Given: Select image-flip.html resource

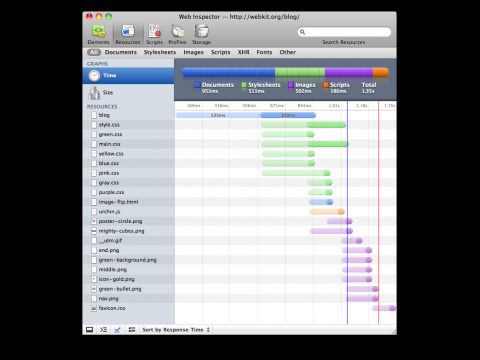Looking at the screenshot, I should (x=128, y=202).
